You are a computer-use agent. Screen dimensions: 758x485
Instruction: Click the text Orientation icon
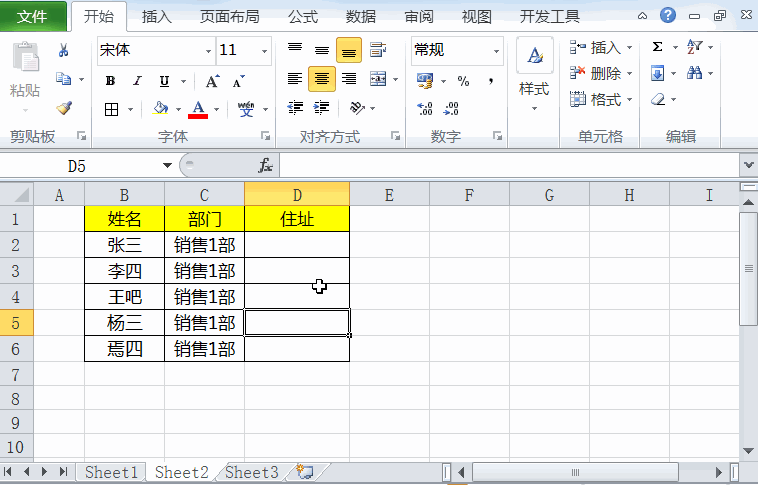[x=357, y=108]
